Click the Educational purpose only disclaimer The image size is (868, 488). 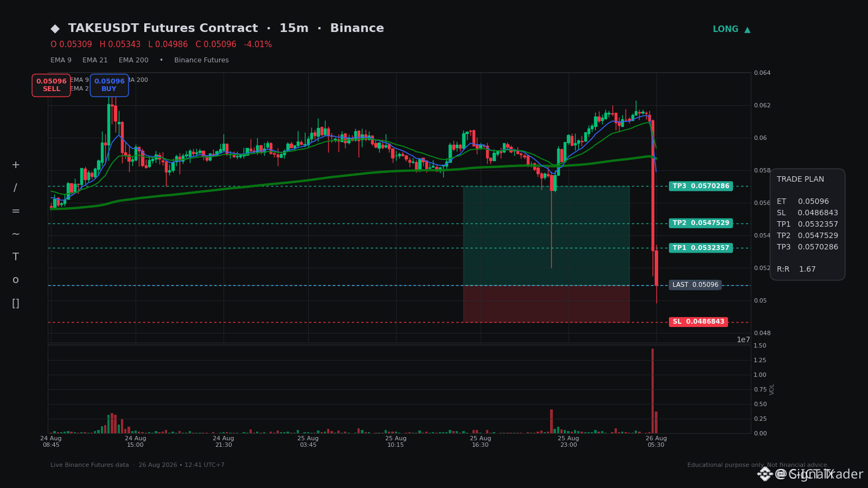click(758, 465)
